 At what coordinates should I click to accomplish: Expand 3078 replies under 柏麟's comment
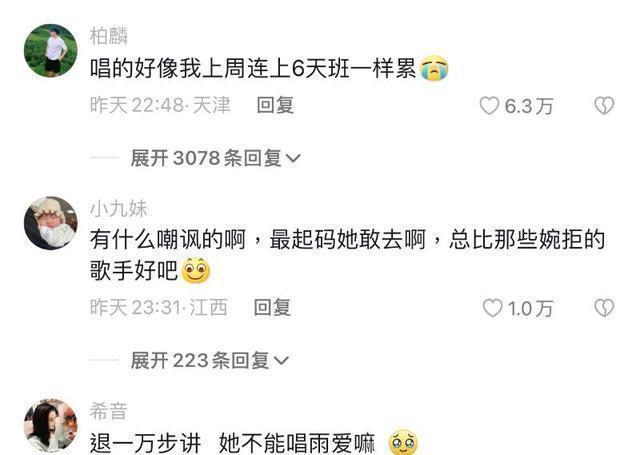pyautogui.click(x=216, y=158)
